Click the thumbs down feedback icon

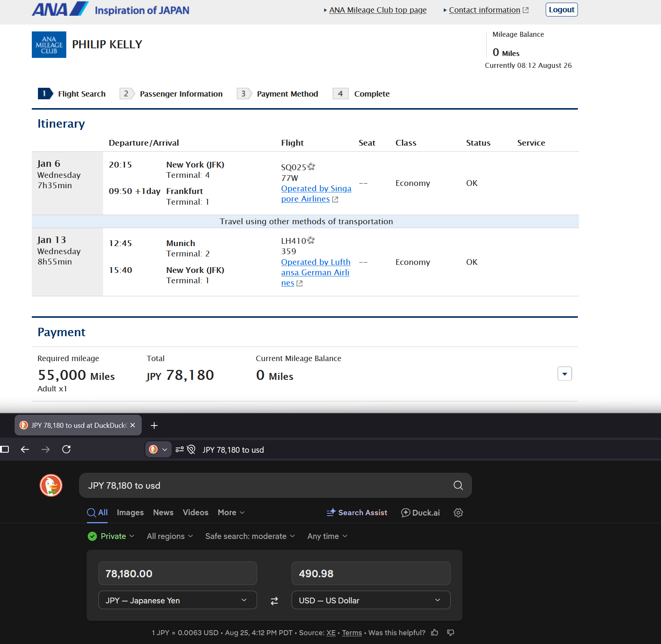(451, 632)
